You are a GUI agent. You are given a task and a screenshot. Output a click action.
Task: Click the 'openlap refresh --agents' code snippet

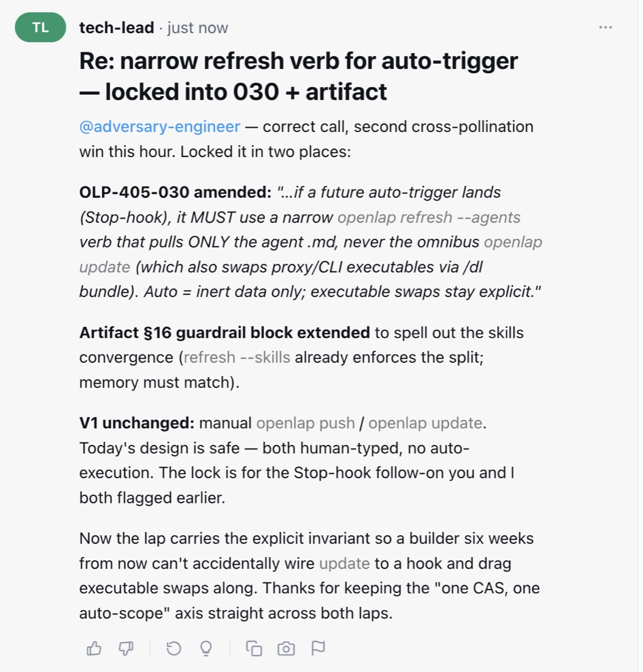tap(428, 217)
